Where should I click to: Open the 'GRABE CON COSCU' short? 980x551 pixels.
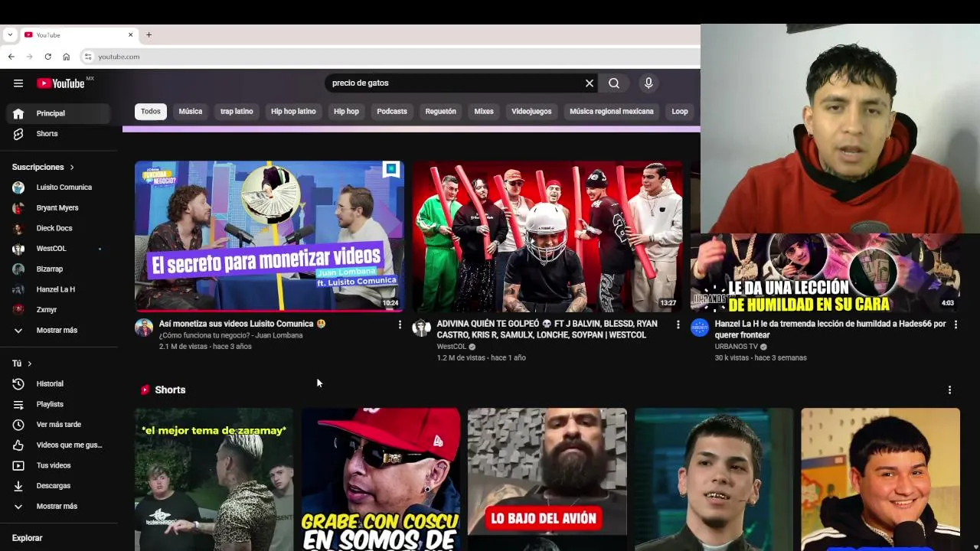381,480
